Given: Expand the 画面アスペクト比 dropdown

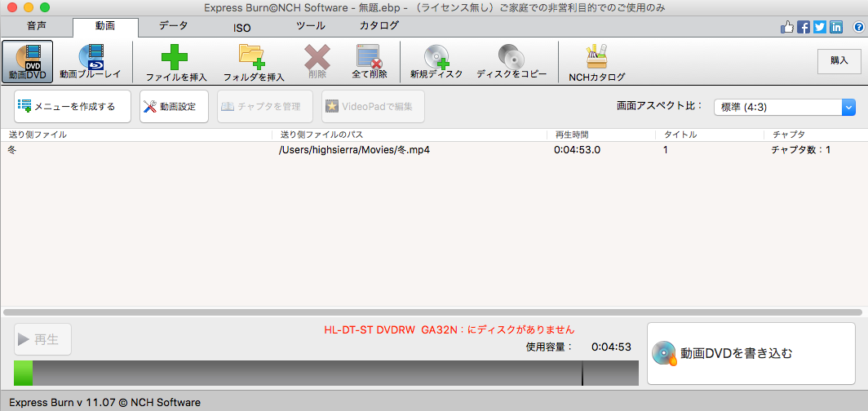Looking at the screenshot, I should coord(848,107).
